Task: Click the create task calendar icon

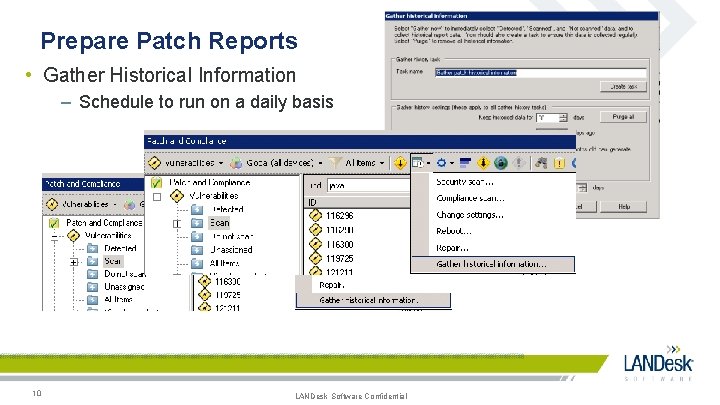Action: point(418,163)
